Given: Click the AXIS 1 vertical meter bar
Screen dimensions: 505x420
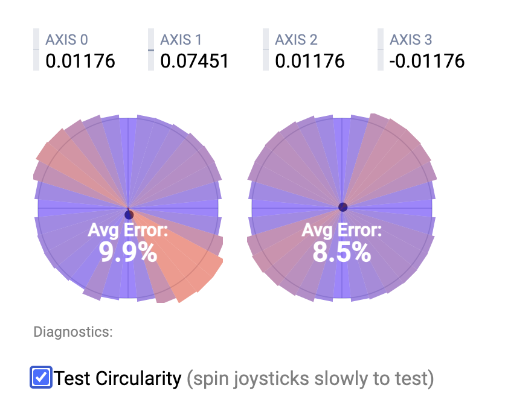Looking at the screenshot, I should click(x=151, y=50).
